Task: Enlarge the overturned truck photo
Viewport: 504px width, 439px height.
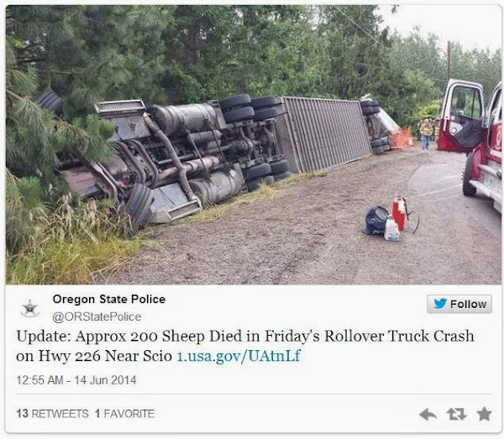Action: tap(254, 145)
